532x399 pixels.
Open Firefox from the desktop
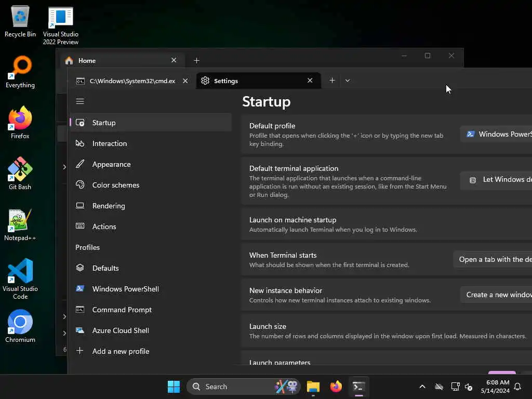20,123
